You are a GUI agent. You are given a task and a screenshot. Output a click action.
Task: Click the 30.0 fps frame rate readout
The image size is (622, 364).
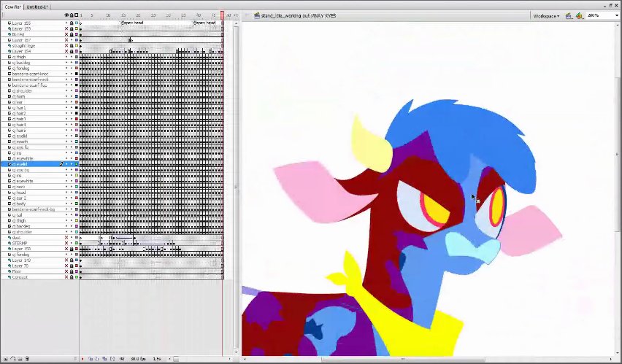pos(138,359)
